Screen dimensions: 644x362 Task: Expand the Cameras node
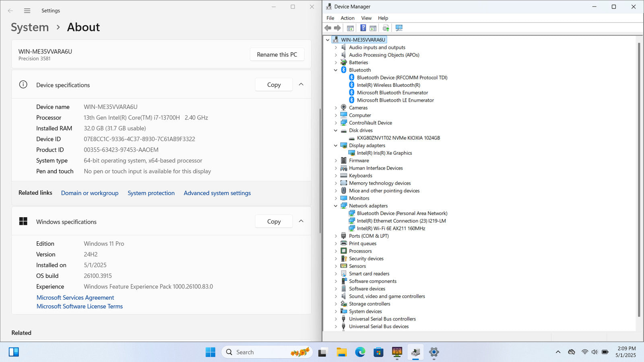tap(336, 108)
